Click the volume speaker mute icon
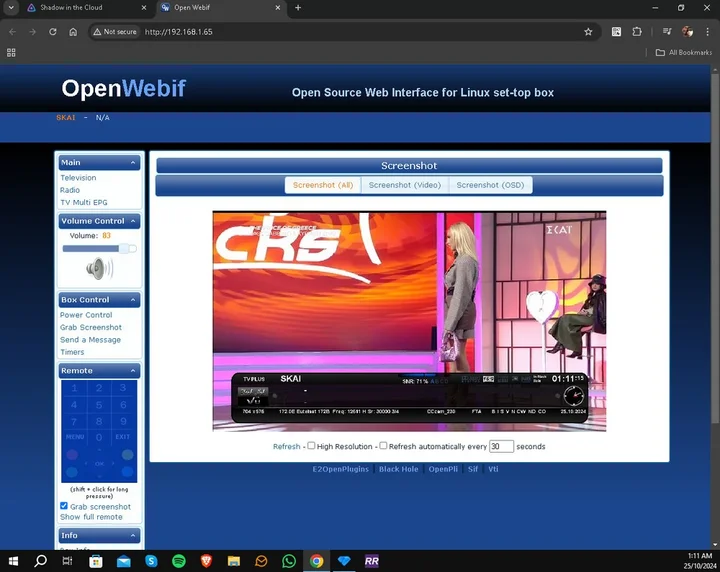 (x=98, y=269)
